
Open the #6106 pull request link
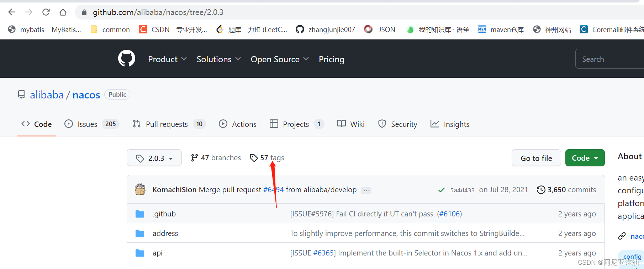(449, 214)
